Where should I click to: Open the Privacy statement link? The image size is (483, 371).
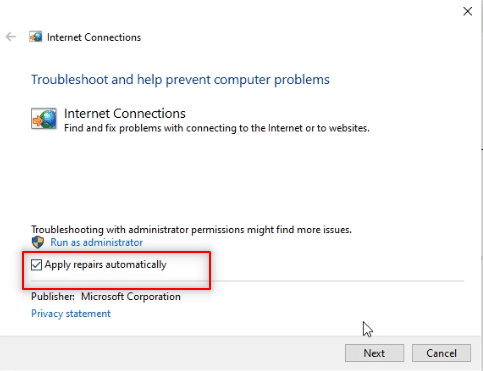click(71, 313)
